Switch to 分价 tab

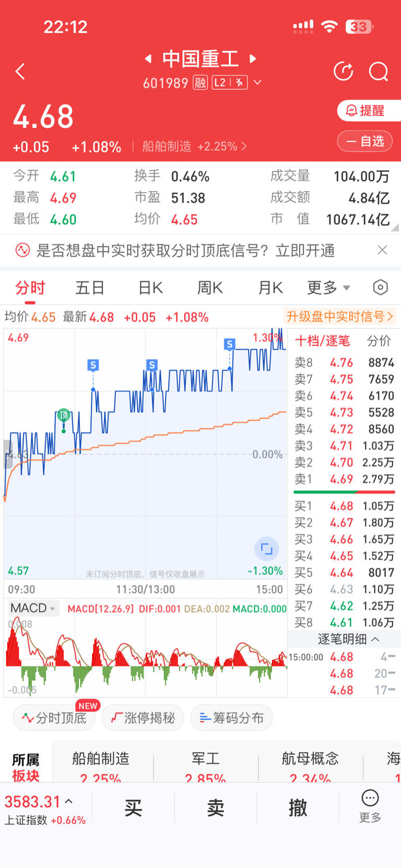[x=379, y=341]
